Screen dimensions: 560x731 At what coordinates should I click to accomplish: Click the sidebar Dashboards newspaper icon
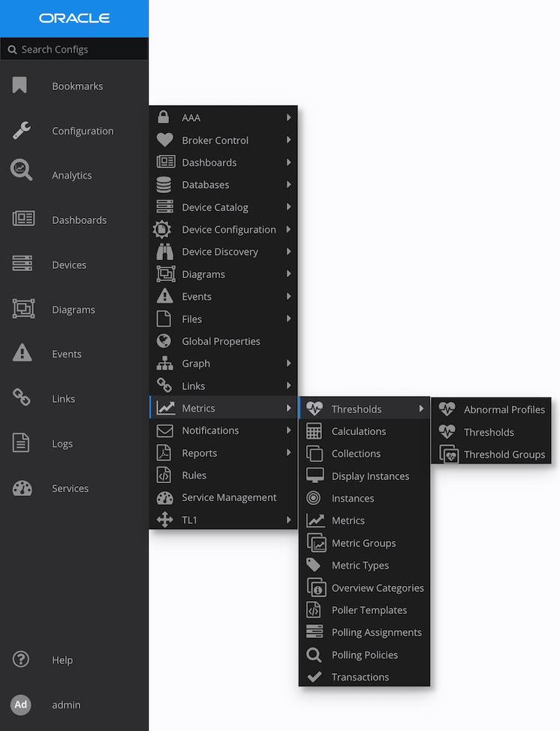[23, 219]
